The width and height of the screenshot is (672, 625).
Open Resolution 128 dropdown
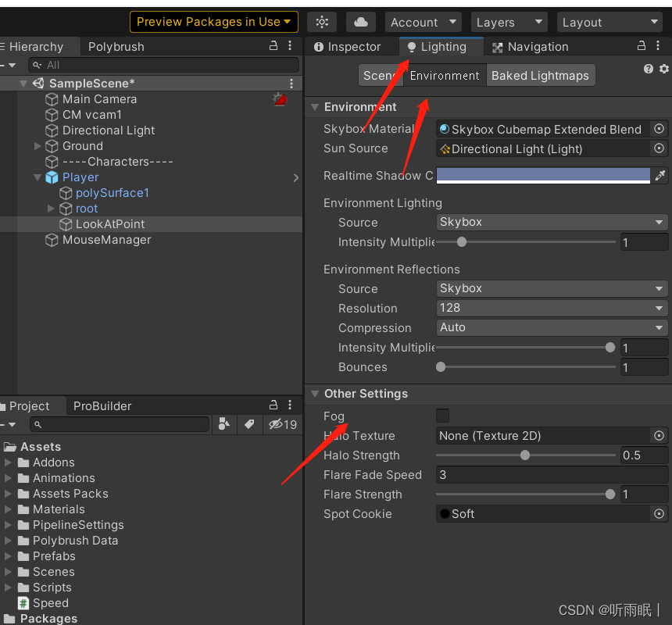(x=552, y=308)
